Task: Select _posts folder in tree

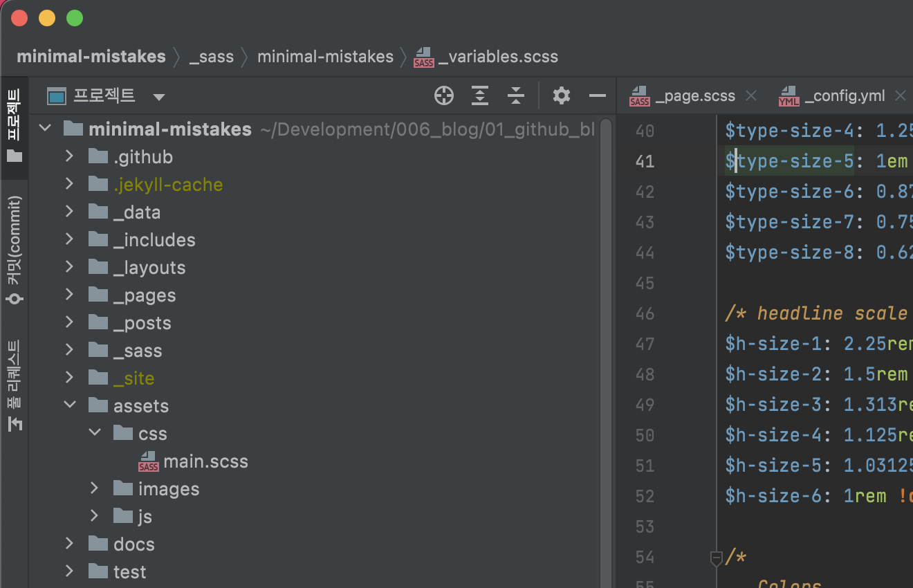Action: 142,323
